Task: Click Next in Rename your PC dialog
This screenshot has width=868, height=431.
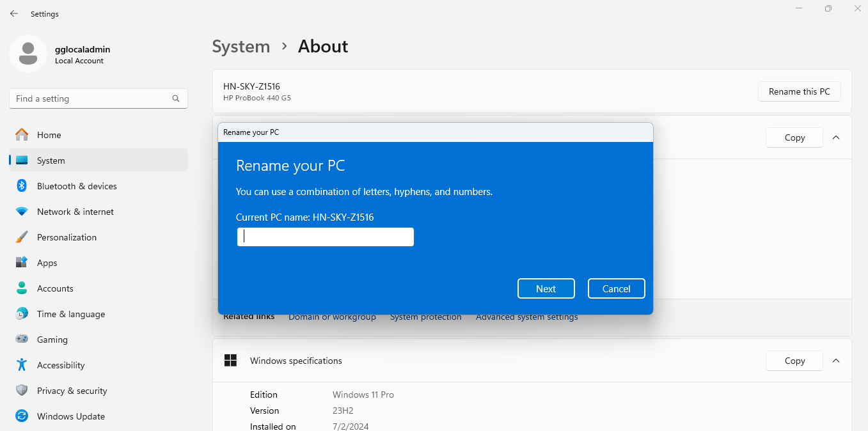Action: click(x=546, y=288)
